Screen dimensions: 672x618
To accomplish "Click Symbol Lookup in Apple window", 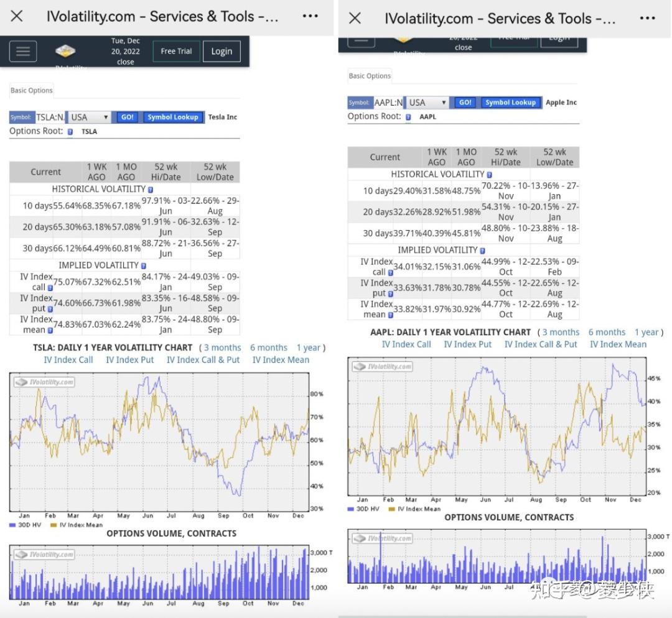I will click(510, 103).
